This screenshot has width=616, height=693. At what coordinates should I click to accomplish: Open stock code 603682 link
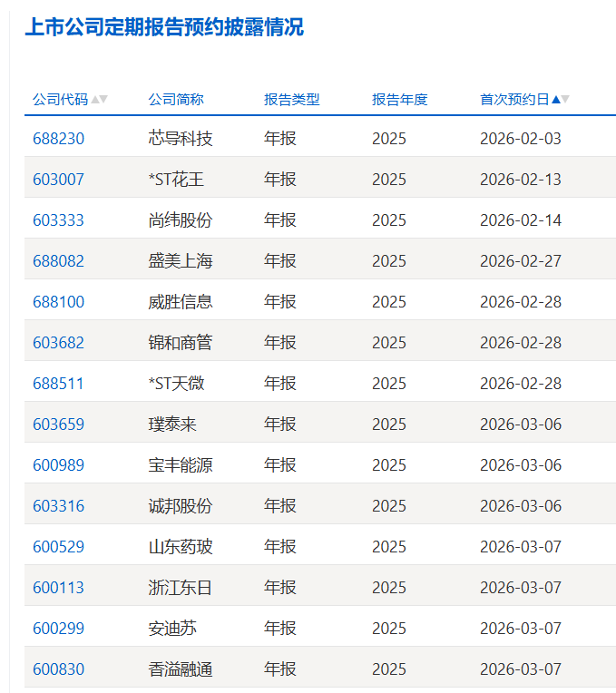tap(58, 343)
